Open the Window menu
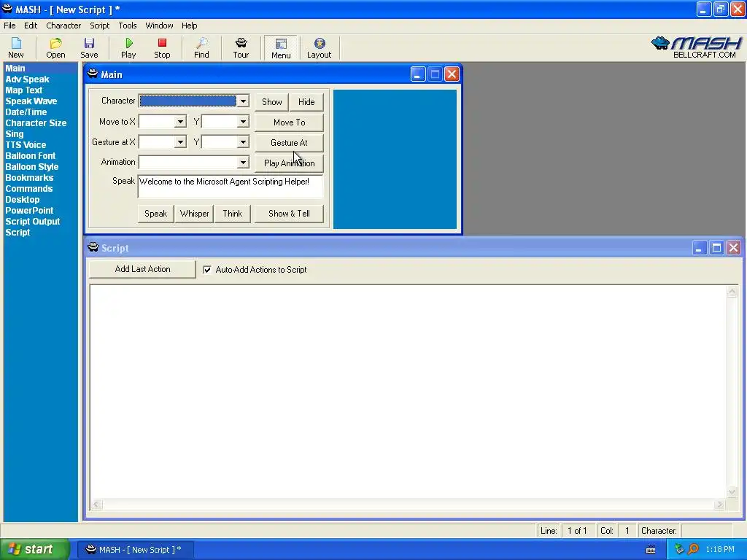 click(159, 26)
